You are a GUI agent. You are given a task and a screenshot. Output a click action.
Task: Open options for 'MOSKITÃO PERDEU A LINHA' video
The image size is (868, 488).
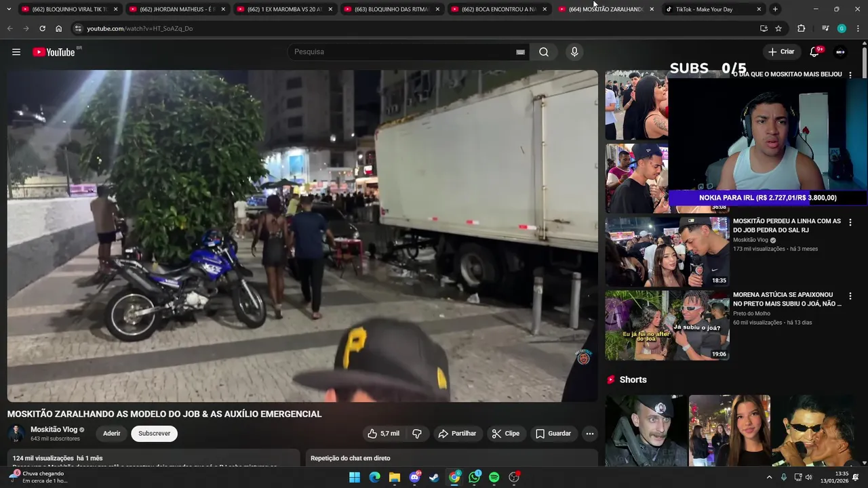click(850, 222)
